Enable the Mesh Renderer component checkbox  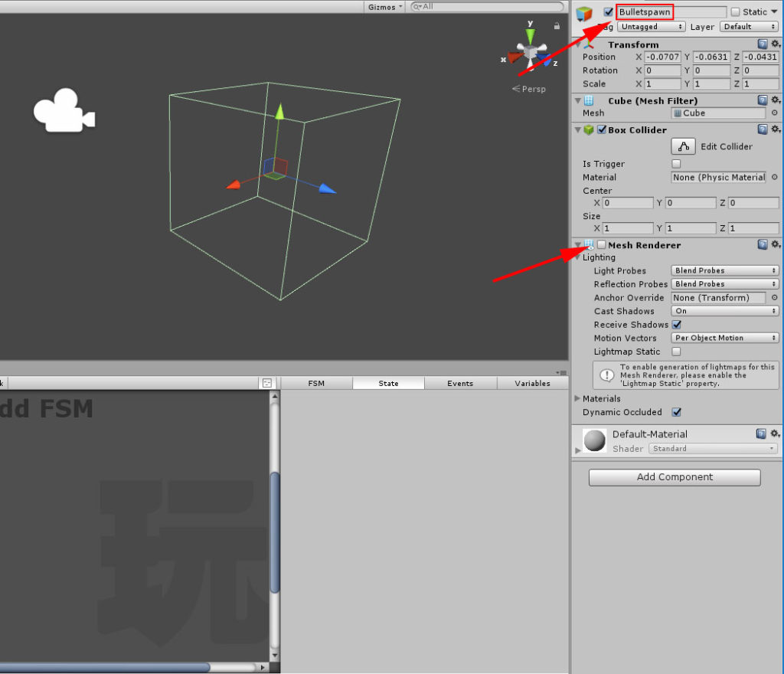click(602, 245)
